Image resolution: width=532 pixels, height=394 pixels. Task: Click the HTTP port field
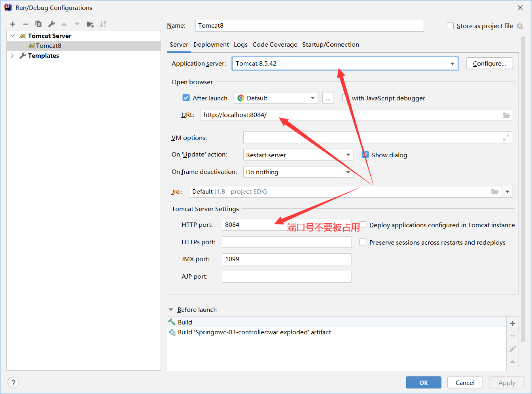(286, 225)
